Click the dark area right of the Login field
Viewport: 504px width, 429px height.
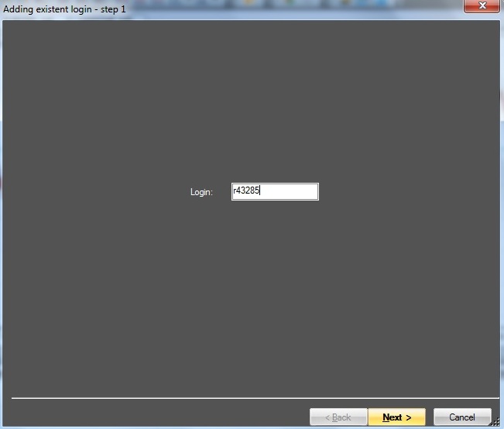coord(403,191)
